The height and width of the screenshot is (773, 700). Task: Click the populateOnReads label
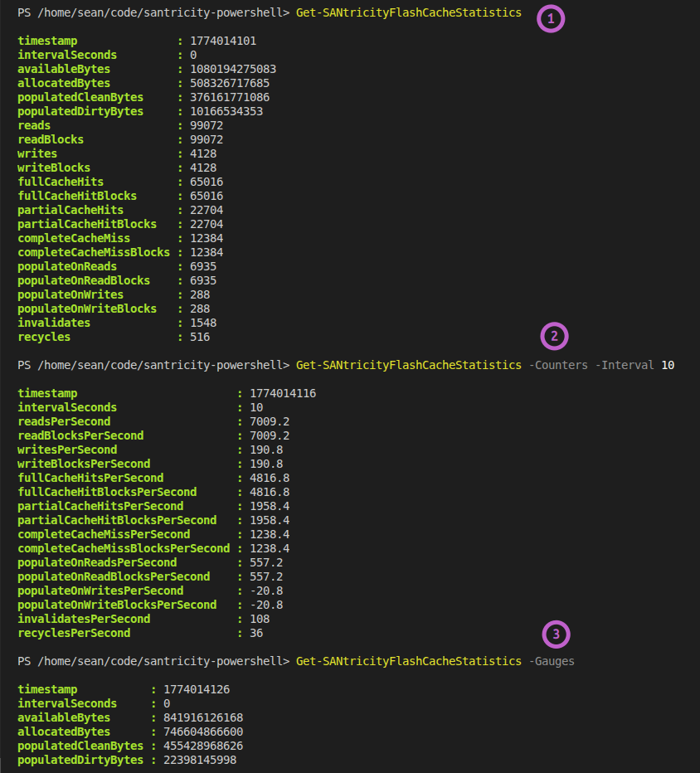coord(67,267)
